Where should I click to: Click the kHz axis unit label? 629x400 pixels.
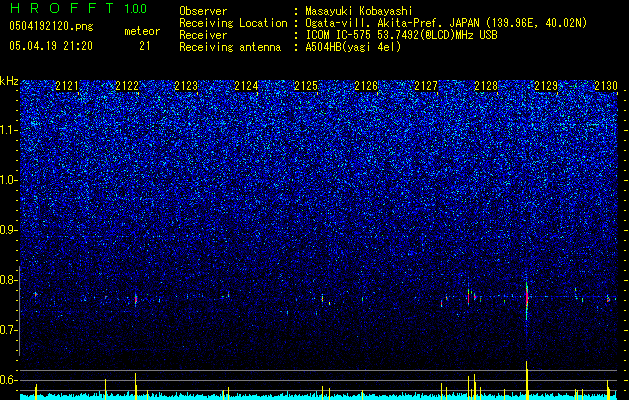(x=9, y=81)
